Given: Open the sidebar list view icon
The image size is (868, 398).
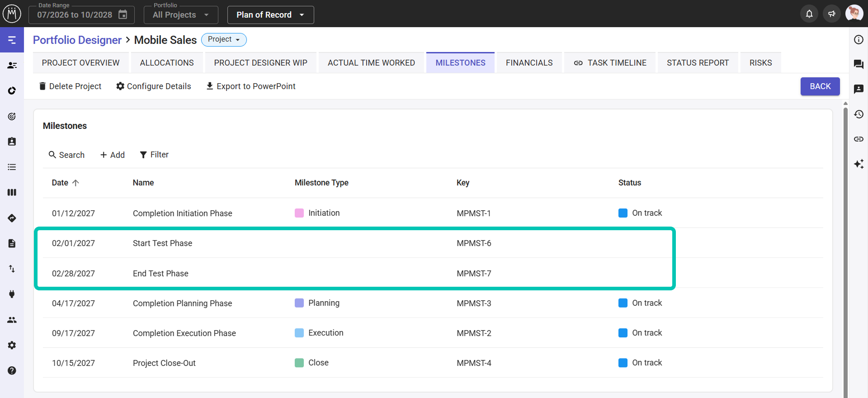Looking at the screenshot, I should (x=12, y=167).
